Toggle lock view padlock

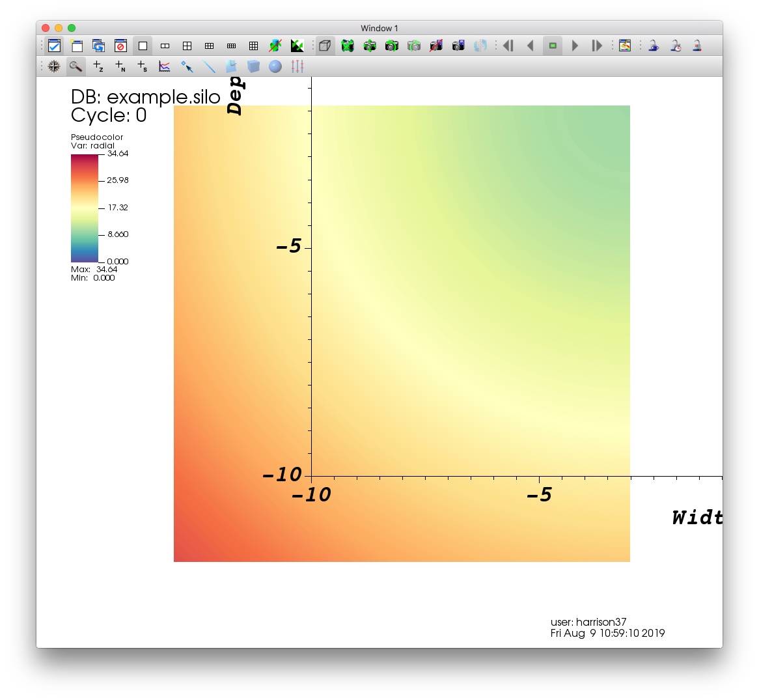[x=654, y=46]
